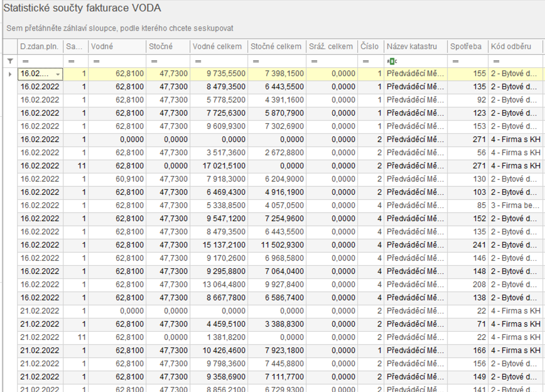Screen dimensions: 545x392
Task: Select cell with Vodné celkem 9 735,5500
Action: tap(219, 73)
